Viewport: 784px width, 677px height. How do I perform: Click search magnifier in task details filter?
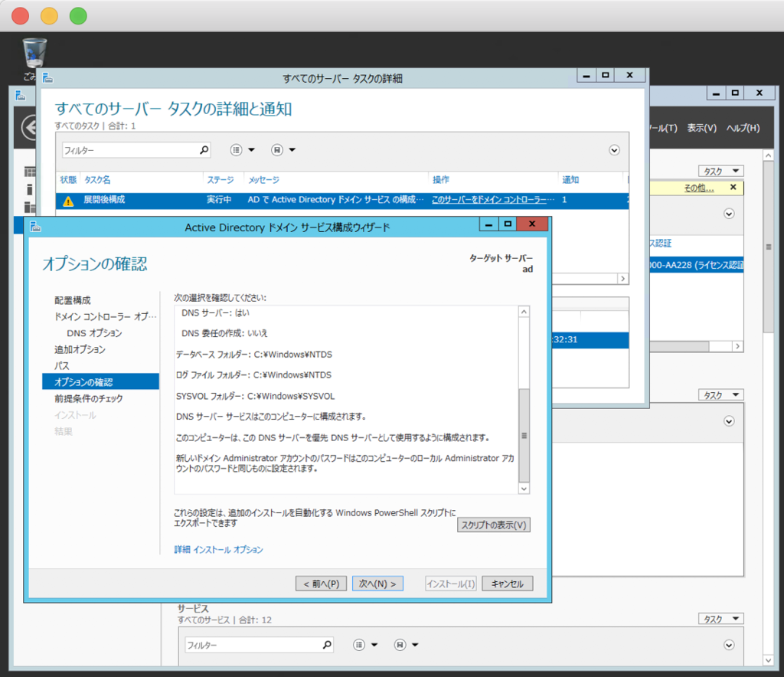pyautogui.click(x=204, y=150)
